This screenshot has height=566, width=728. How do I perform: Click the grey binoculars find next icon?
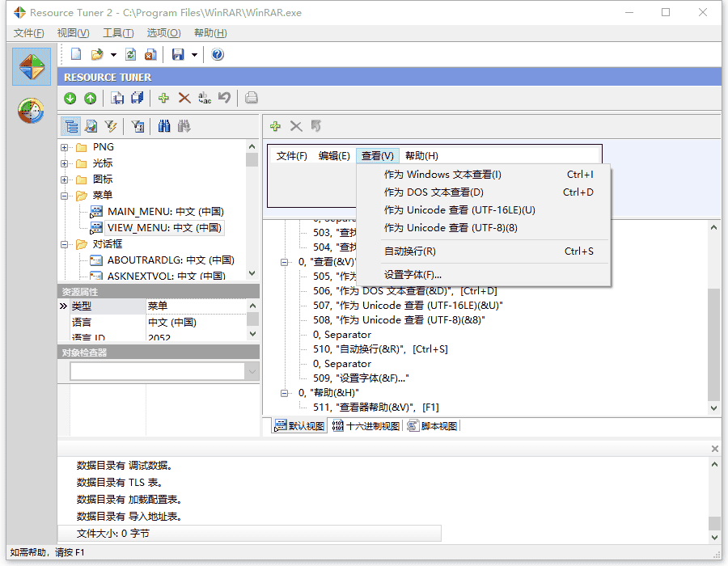184,126
